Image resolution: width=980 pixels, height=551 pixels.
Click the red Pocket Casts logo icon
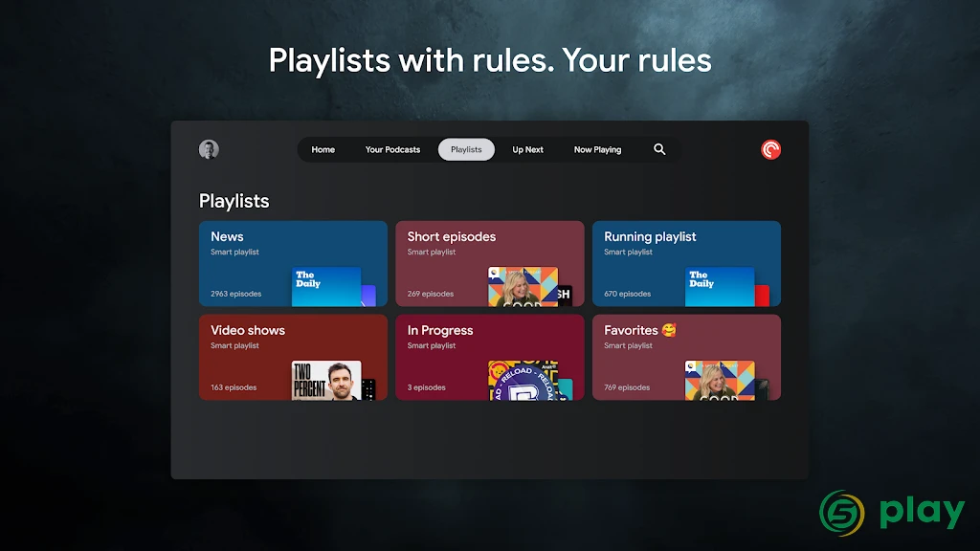point(770,149)
